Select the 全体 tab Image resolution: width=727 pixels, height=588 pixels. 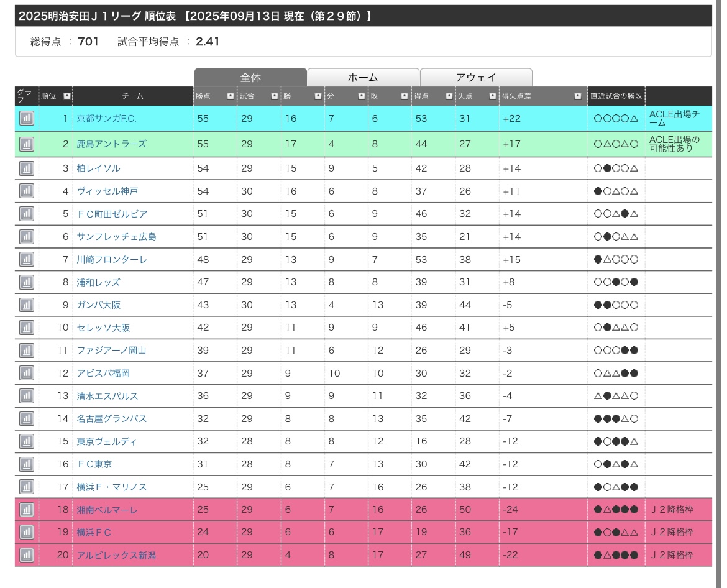pyautogui.click(x=250, y=78)
